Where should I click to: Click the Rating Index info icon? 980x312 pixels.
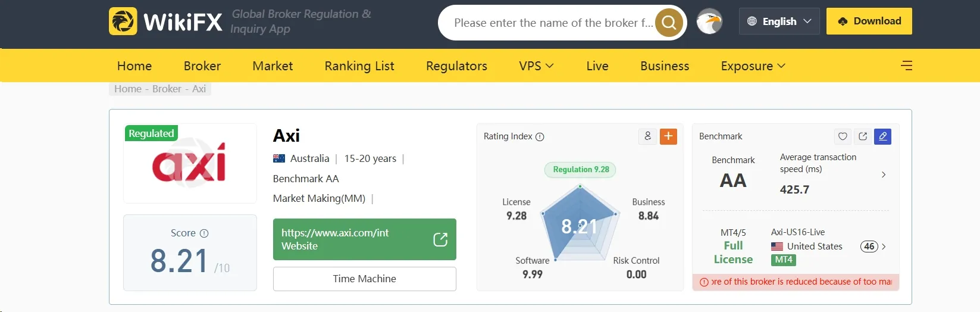point(540,137)
